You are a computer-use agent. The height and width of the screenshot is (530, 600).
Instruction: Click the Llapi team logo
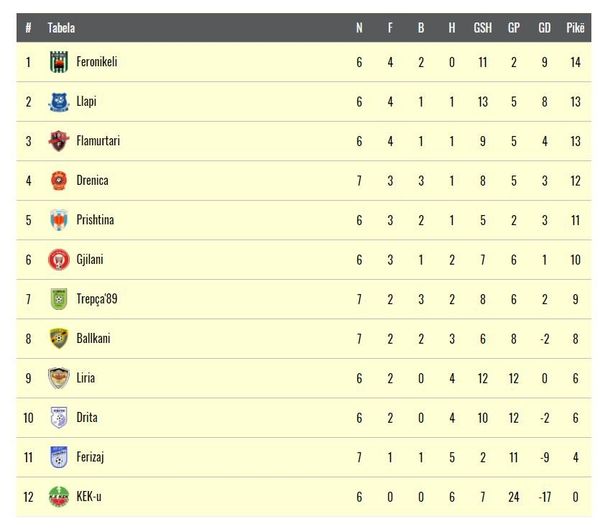click(x=59, y=102)
